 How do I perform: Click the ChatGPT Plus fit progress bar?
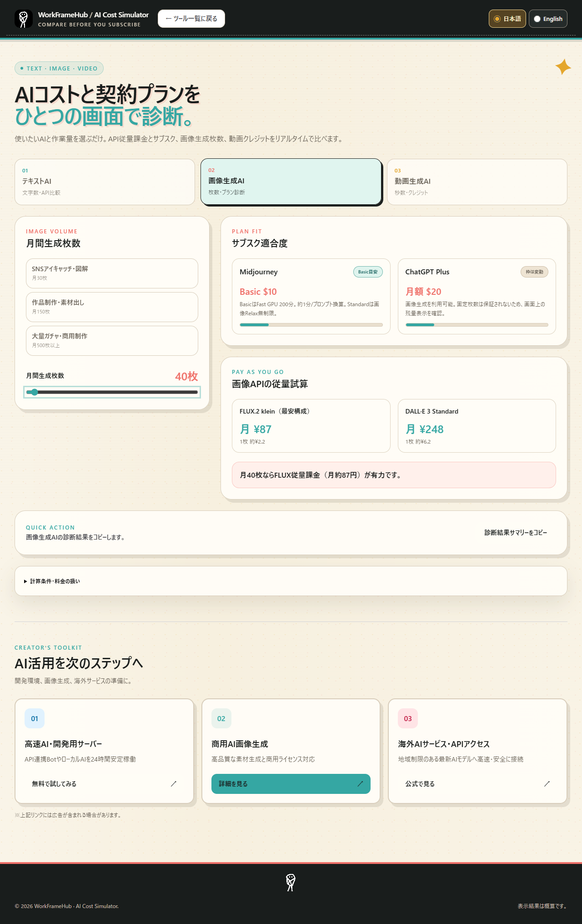(477, 325)
